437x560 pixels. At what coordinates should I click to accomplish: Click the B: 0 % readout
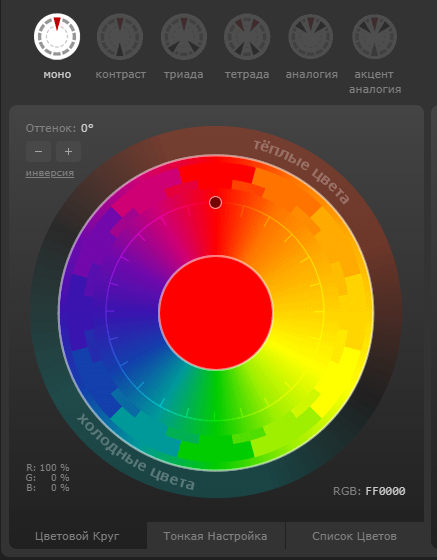(x=48, y=488)
